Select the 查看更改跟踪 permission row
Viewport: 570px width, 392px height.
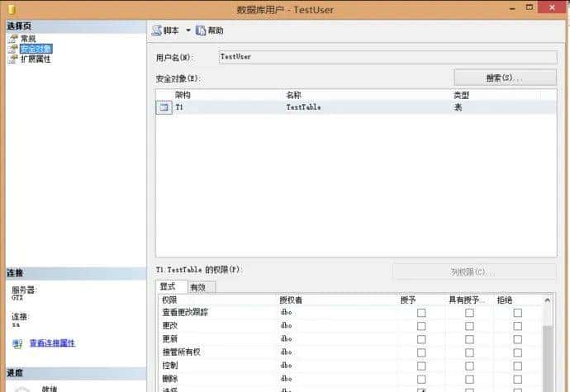[350, 313]
